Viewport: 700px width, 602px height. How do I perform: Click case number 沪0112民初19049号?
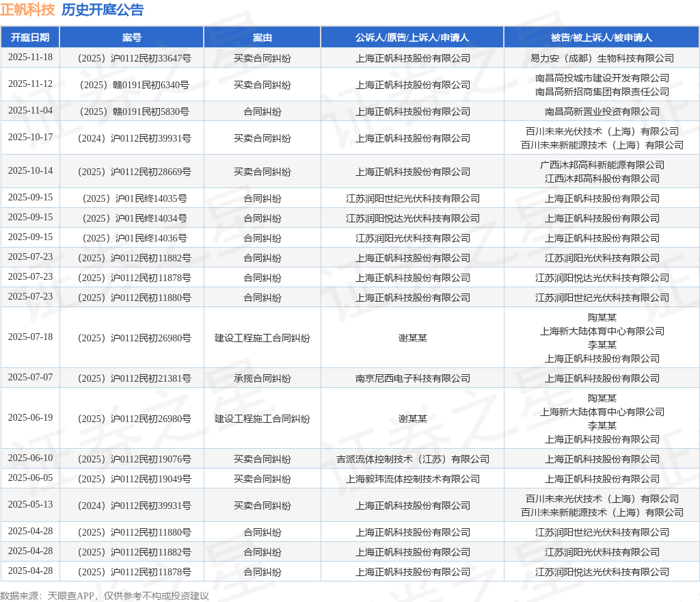(x=135, y=479)
